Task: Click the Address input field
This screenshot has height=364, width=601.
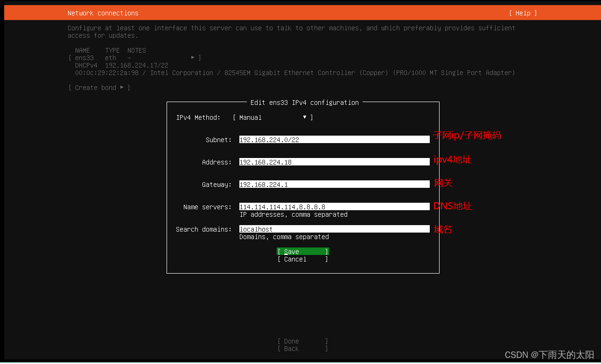Action: (334, 162)
